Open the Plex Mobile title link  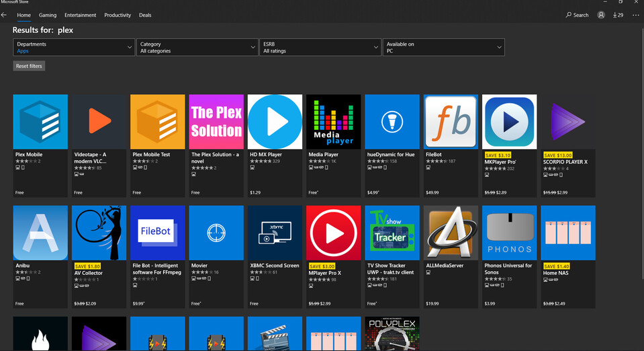tap(29, 154)
